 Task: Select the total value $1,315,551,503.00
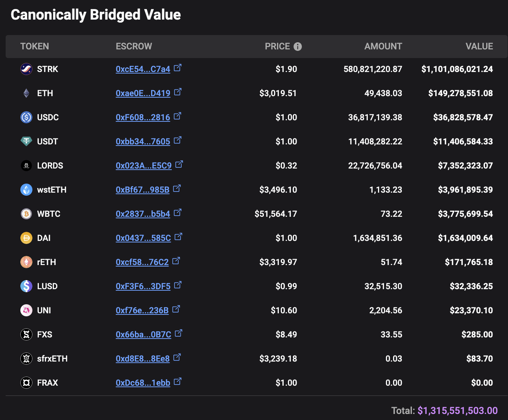point(458,411)
